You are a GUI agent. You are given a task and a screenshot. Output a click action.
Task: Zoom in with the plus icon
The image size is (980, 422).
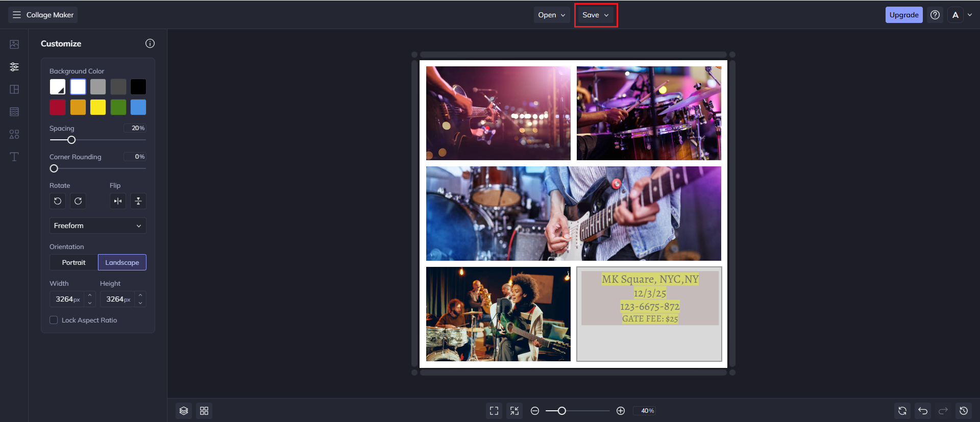(621, 411)
